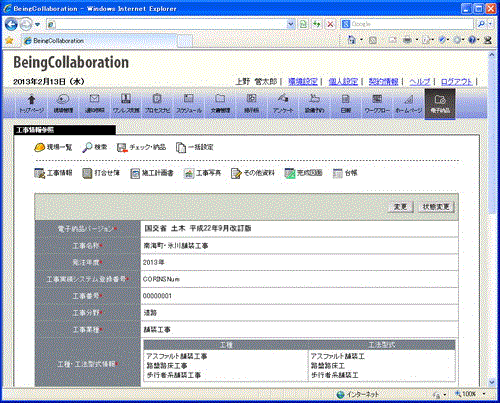Expand the Print button dropdown arrow

point(417,40)
